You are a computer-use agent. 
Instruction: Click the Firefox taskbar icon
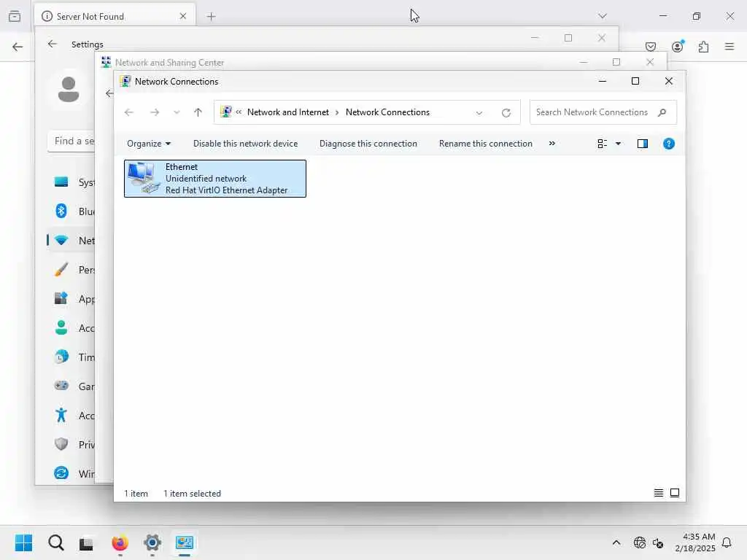tap(120, 542)
